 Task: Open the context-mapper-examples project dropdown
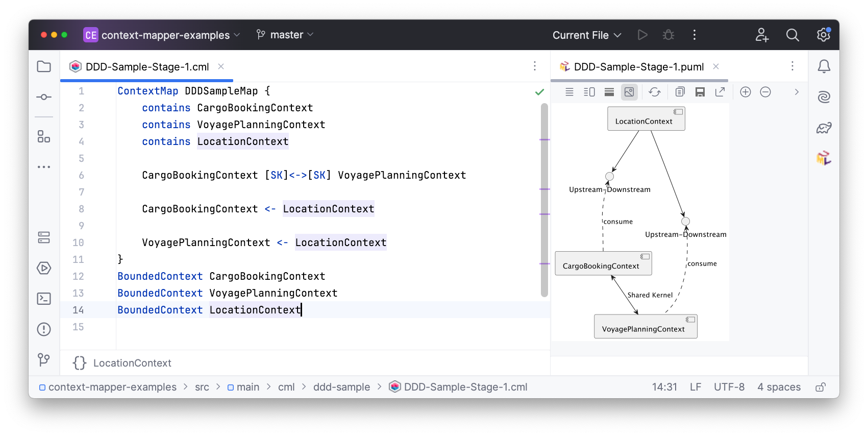(162, 35)
